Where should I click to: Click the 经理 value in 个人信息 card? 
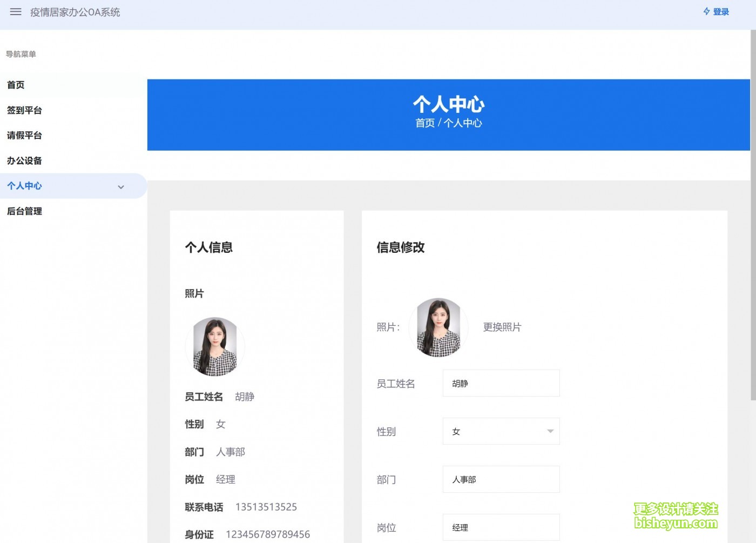click(x=226, y=479)
